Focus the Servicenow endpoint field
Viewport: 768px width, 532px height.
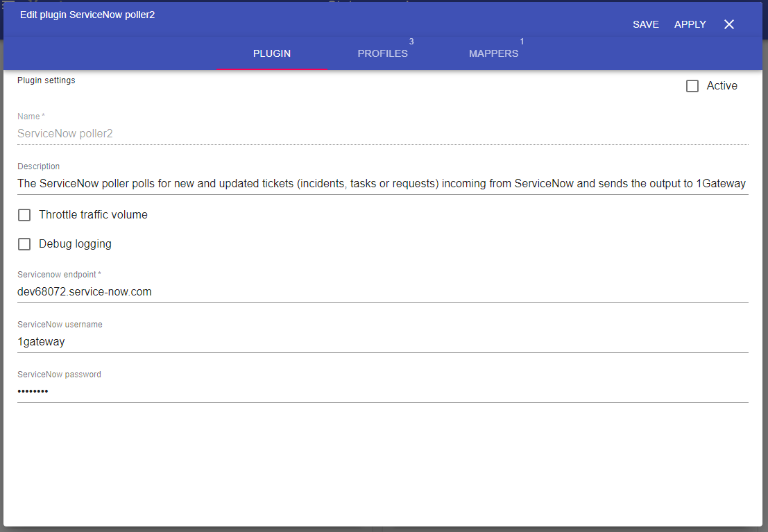(382, 292)
